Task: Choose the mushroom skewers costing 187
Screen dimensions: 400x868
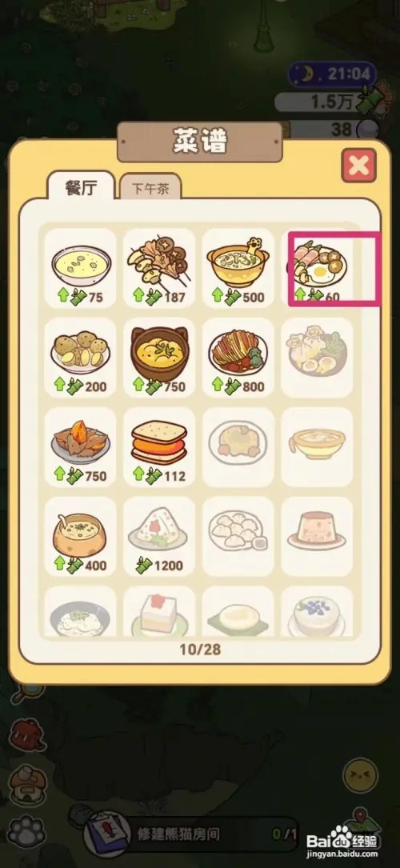Action: click(x=159, y=268)
